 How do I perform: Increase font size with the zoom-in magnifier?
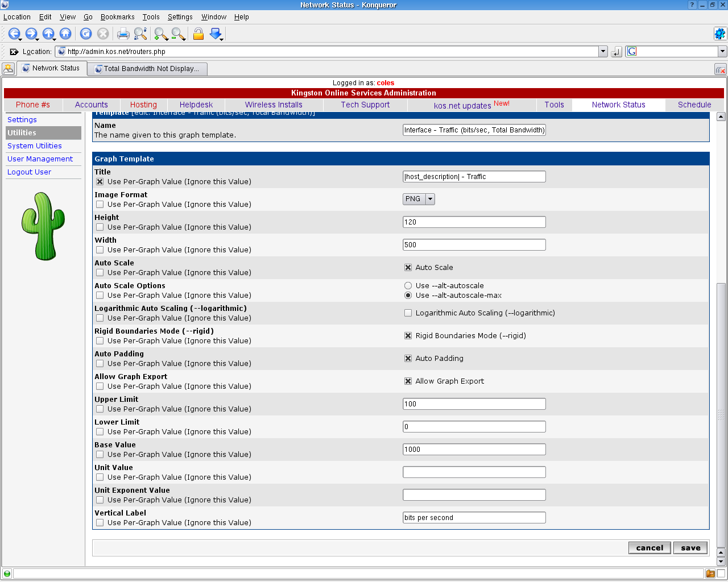[161, 34]
